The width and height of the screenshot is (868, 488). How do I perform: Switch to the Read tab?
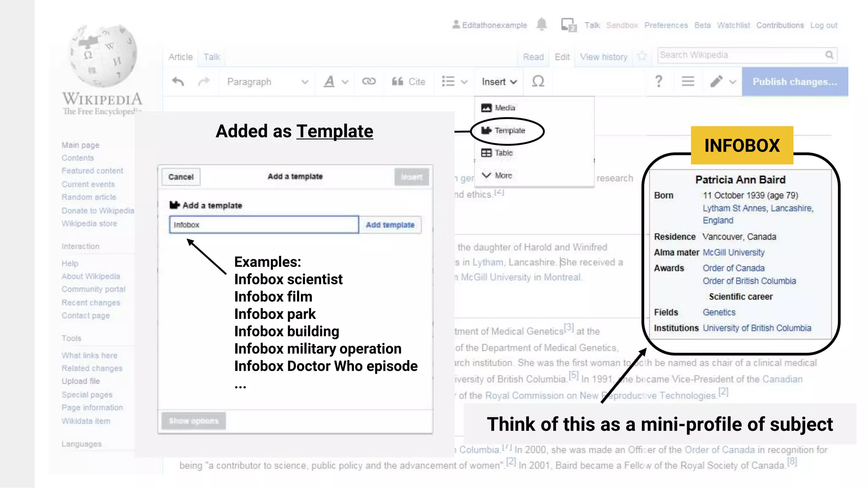coord(533,57)
